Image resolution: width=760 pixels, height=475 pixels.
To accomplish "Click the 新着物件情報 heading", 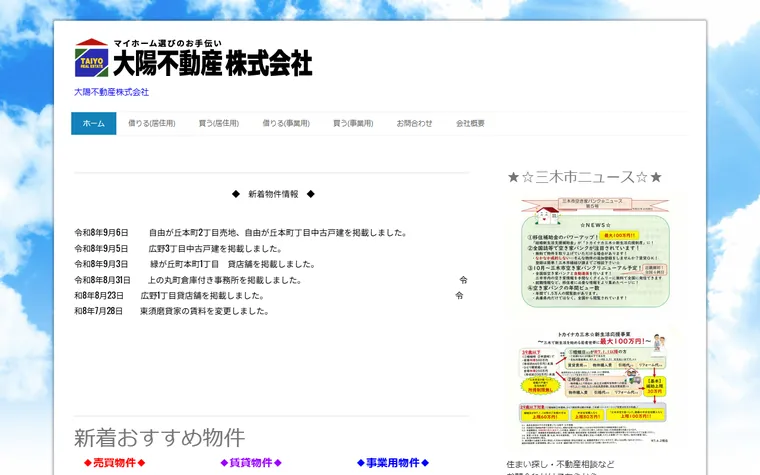I will 273,194.
